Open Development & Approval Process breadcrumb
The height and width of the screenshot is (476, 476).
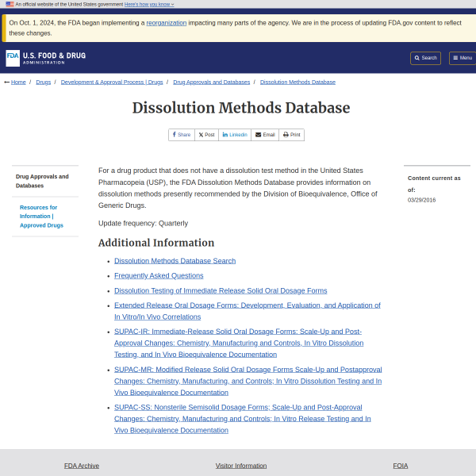point(112,83)
